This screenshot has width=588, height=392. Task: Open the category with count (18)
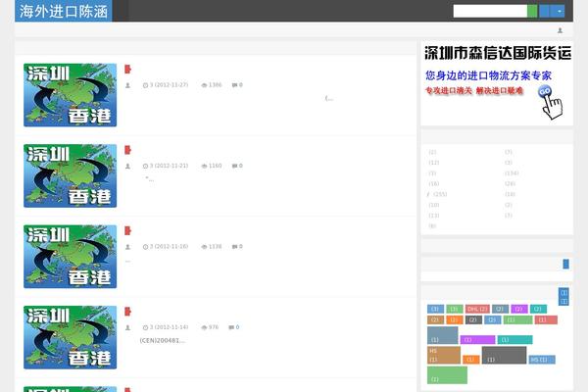[510, 194]
